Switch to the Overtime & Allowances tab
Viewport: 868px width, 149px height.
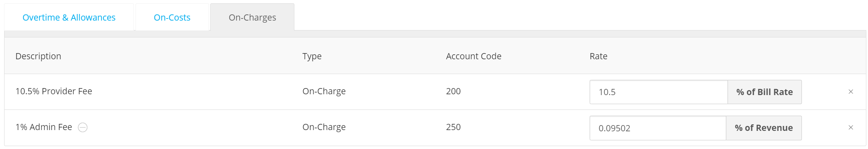[x=69, y=17]
